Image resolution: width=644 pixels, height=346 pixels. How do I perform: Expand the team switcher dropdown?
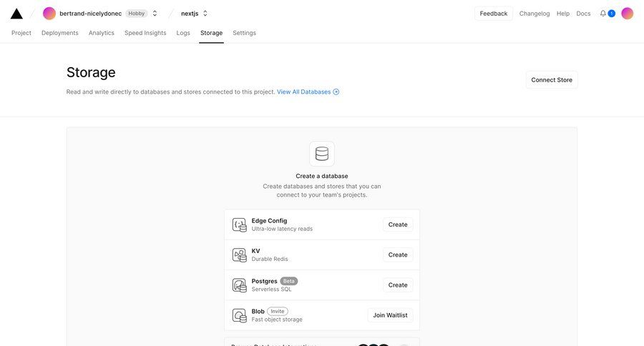click(155, 14)
